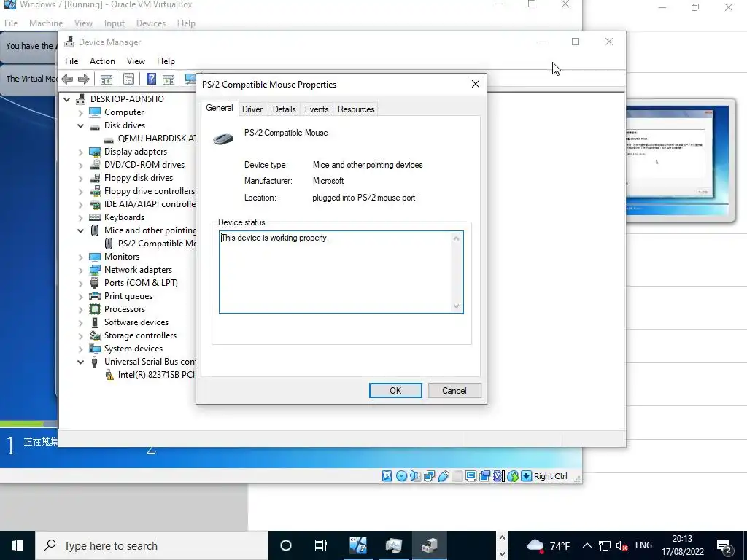Image resolution: width=747 pixels, height=560 pixels.
Task: Click VirtualBox app icon on taskbar
Action: [357, 545]
